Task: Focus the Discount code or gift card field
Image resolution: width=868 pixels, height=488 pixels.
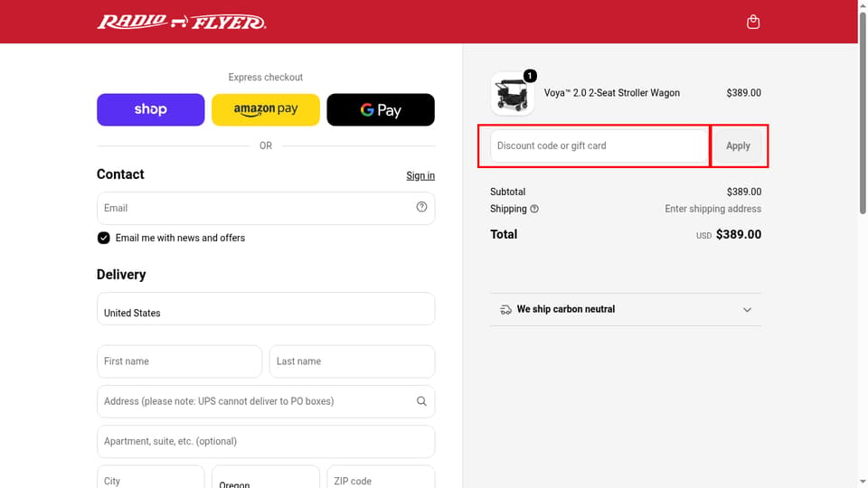Action: click(599, 146)
